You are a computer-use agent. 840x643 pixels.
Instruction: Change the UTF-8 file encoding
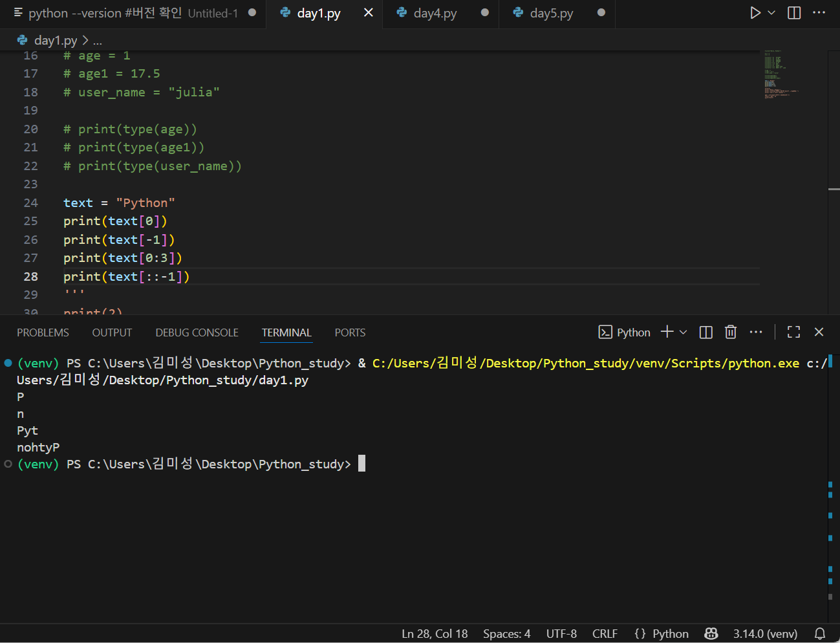click(561, 634)
